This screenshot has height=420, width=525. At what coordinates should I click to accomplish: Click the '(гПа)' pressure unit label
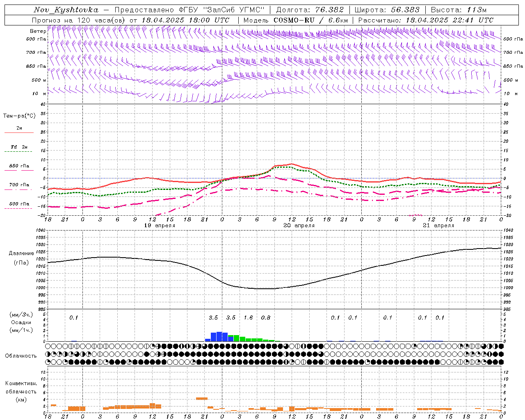tap(21, 263)
